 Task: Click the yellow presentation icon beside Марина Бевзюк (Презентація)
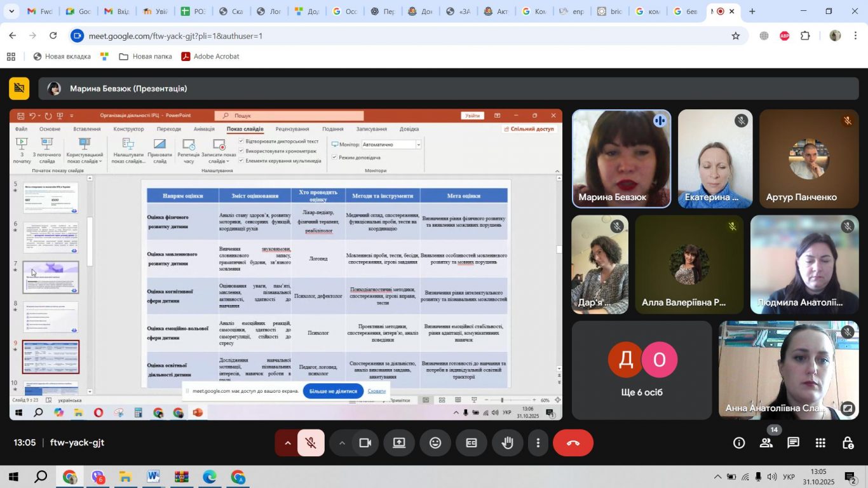pos(19,88)
